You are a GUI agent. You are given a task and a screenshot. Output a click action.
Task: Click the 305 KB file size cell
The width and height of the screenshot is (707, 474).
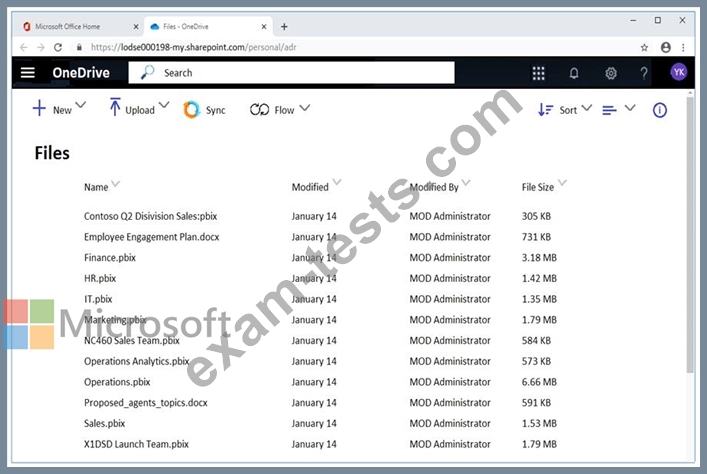[x=536, y=216]
